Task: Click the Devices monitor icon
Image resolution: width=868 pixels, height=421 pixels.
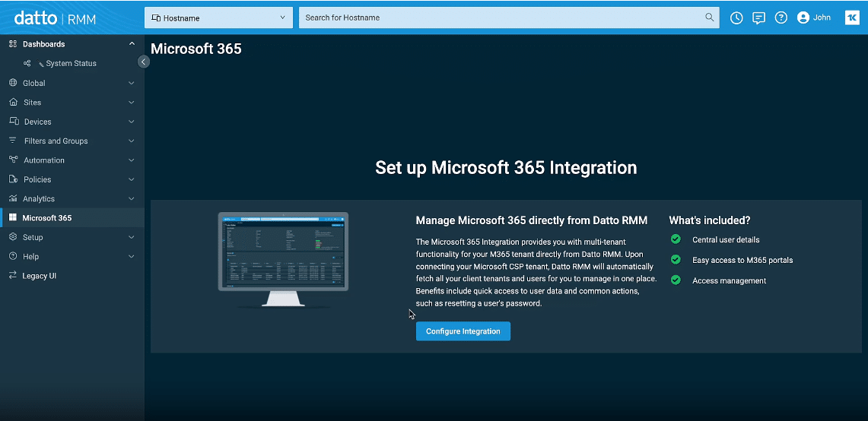Action: 14,121
